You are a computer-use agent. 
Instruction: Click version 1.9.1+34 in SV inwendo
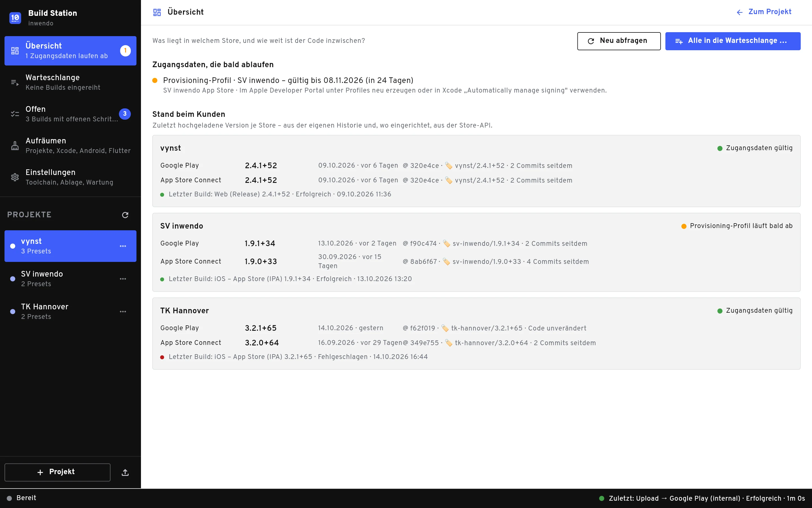[260, 244]
